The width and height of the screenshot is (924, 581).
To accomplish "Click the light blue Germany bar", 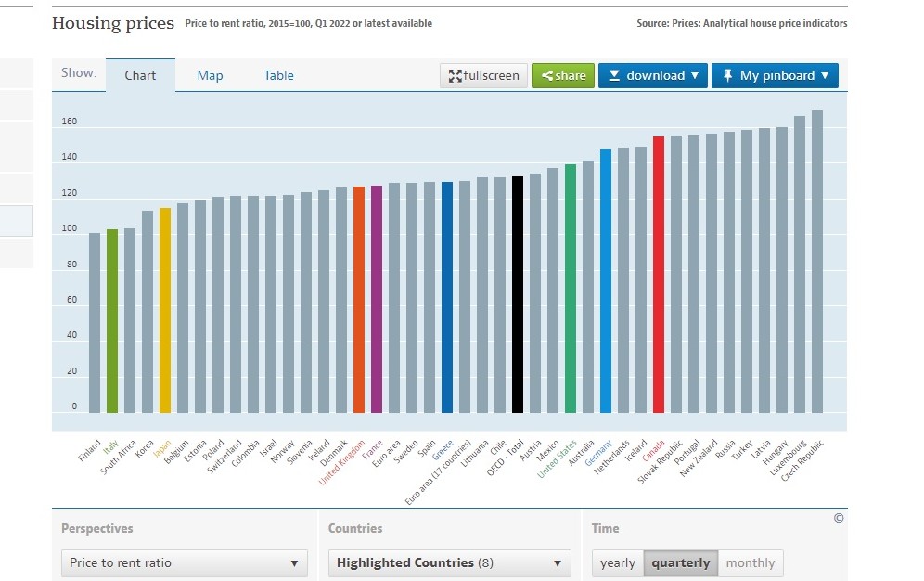I will point(606,280).
